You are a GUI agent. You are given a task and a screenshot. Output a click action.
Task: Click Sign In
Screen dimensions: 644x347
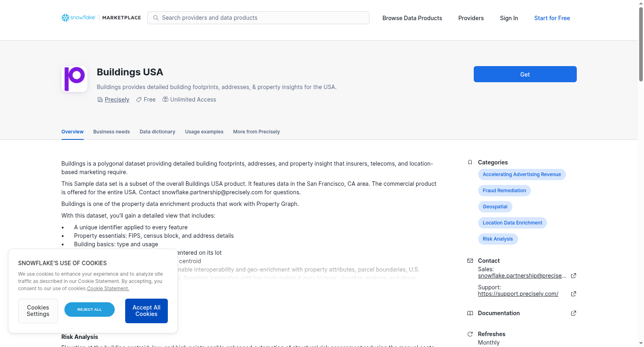pos(509,18)
